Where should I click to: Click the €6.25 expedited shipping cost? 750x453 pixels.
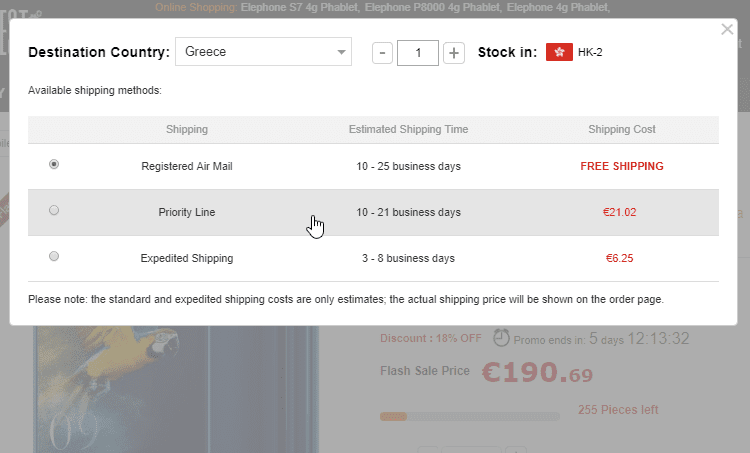[x=620, y=258]
